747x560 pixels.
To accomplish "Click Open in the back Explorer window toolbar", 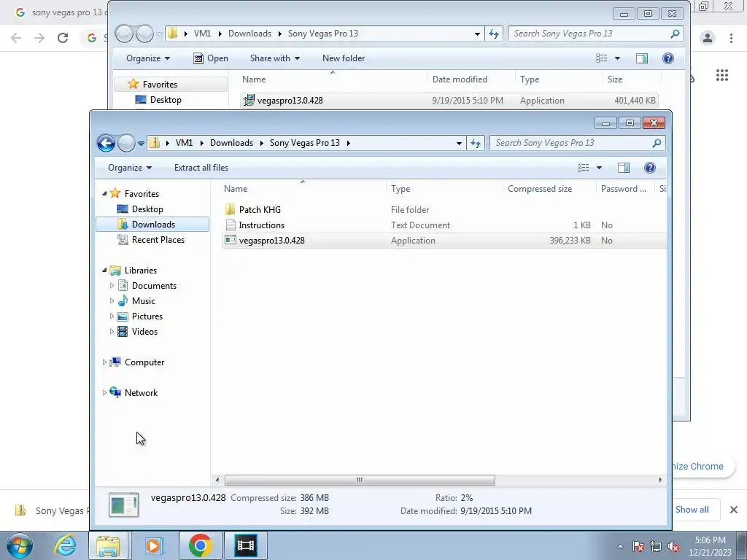I will tap(211, 58).
